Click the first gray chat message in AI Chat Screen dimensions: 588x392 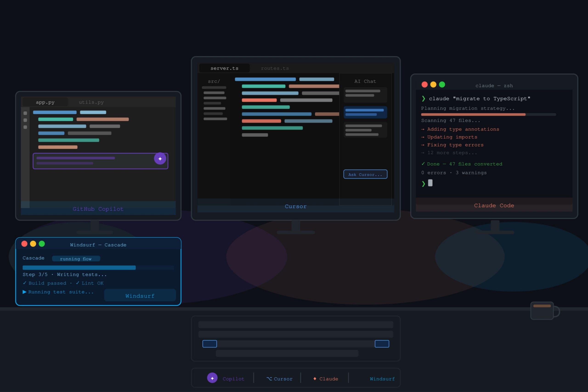(x=365, y=95)
